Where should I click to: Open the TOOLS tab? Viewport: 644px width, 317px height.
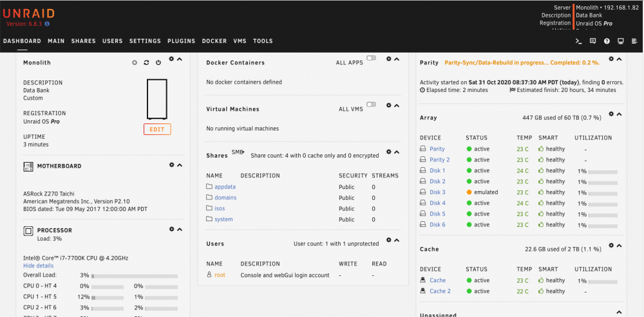[263, 41]
